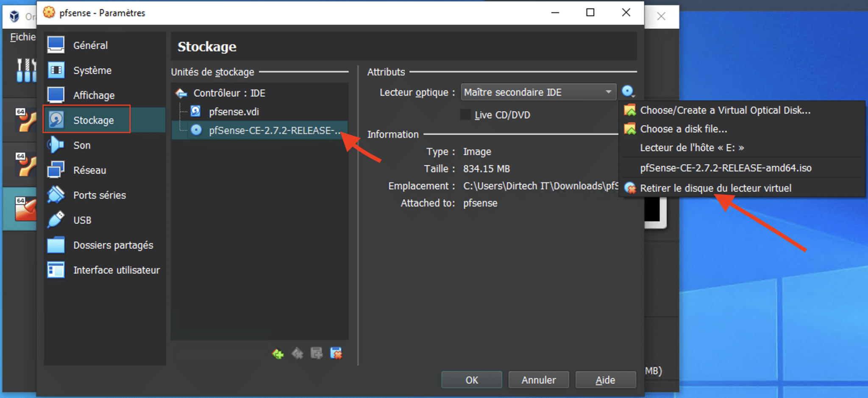This screenshot has height=398, width=868.
Task: Open the USB settings category
Action: tap(82, 220)
